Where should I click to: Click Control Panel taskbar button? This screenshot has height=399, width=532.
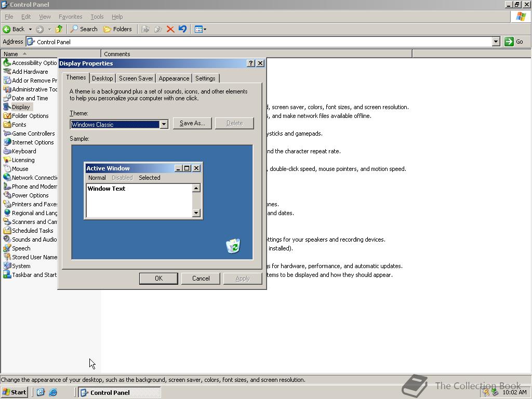point(119,393)
